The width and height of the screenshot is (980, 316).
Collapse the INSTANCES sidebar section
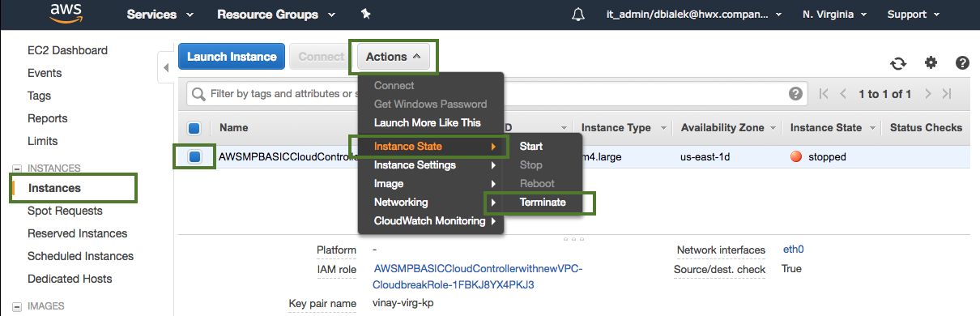point(17,169)
